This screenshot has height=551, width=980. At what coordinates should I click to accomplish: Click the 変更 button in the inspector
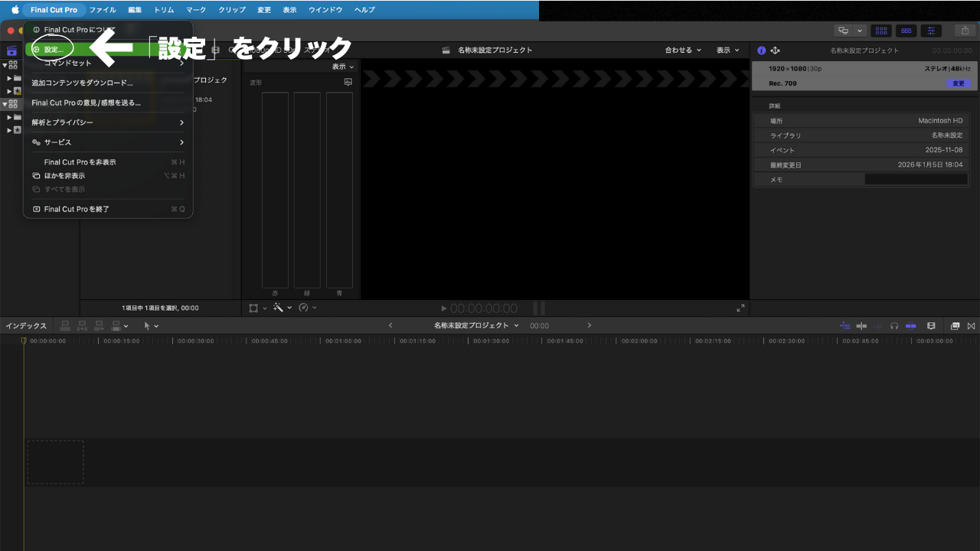tap(959, 83)
